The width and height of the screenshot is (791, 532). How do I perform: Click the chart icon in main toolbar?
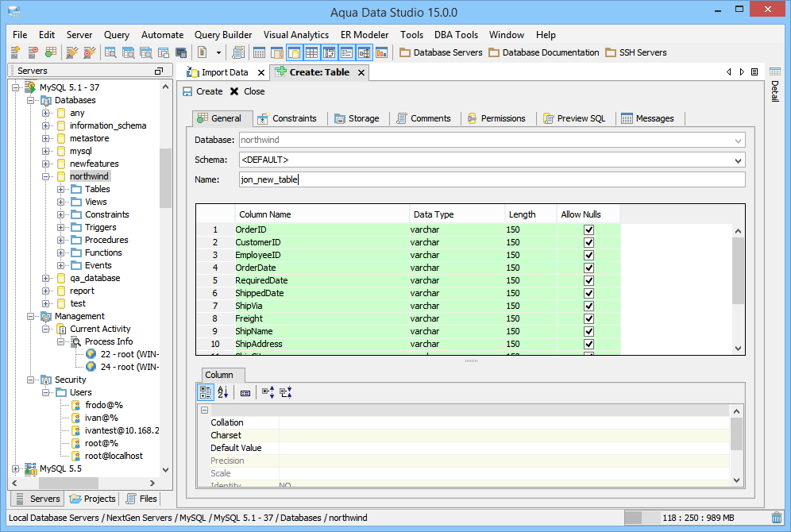(x=381, y=52)
